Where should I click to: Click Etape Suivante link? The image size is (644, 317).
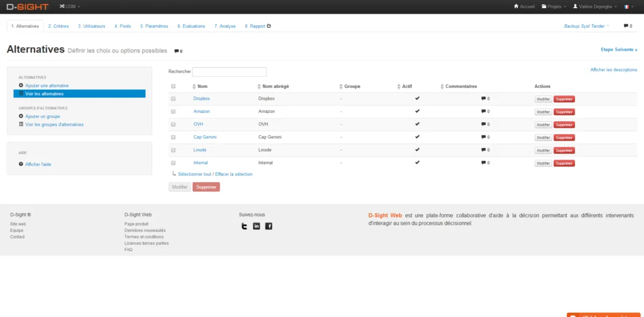pos(619,49)
